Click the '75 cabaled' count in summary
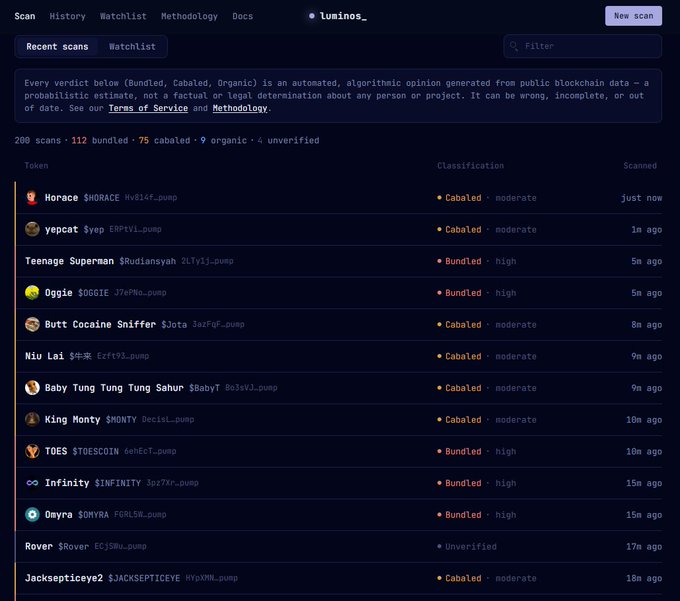The width and height of the screenshot is (680, 601). (164, 140)
